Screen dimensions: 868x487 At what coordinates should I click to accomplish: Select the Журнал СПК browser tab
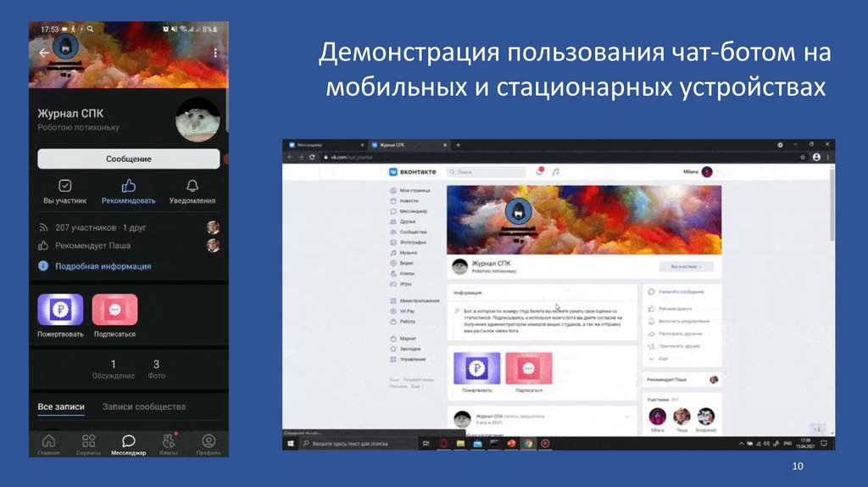coord(409,145)
